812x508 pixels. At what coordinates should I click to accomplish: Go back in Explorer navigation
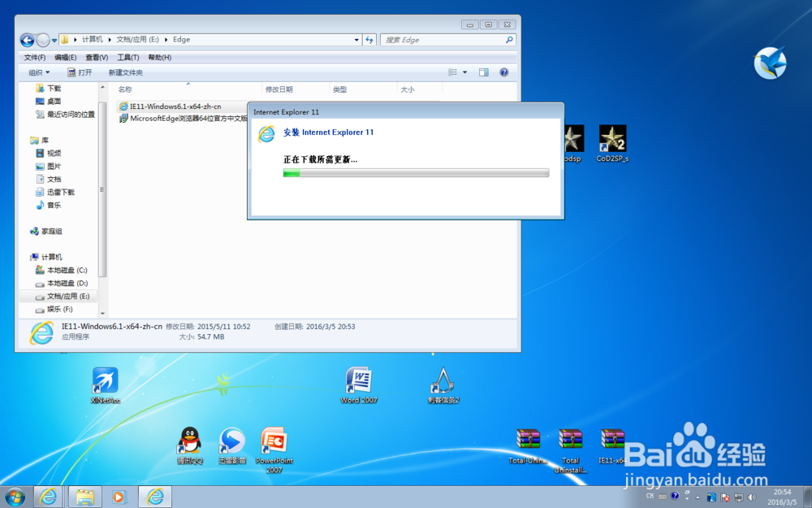pos(27,40)
